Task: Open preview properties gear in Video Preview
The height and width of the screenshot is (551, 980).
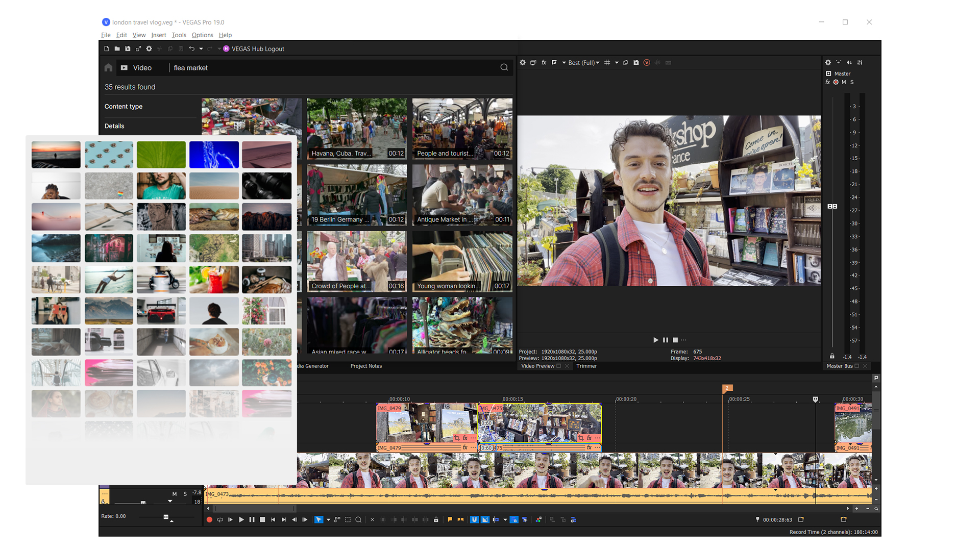Action: [523, 63]
